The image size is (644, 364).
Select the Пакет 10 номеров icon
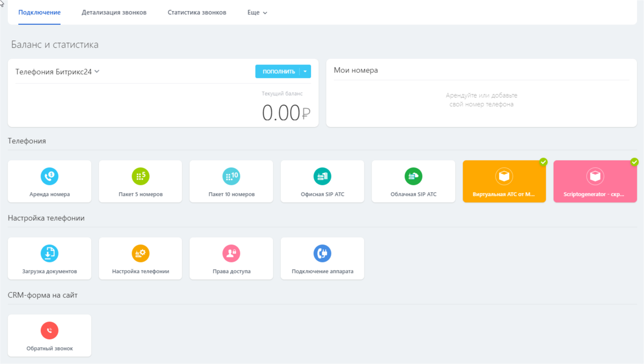tap(231, 176)
